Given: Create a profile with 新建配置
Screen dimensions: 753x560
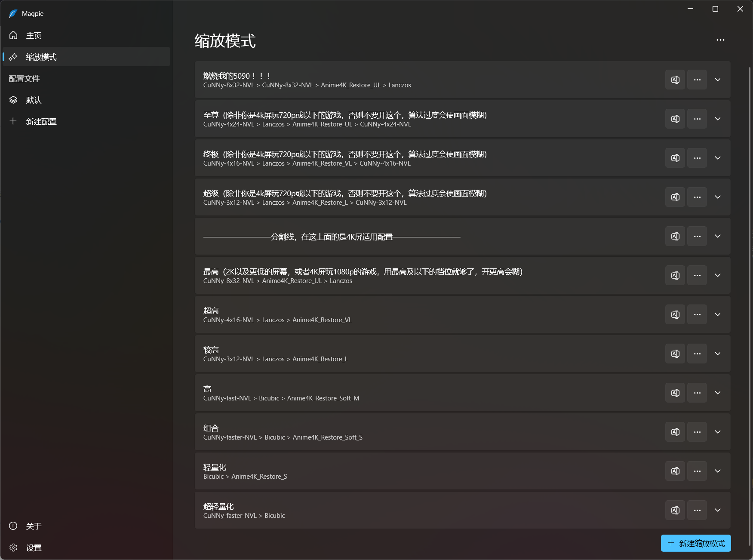Looking at the screenshot, I should (x=86, y=121).
